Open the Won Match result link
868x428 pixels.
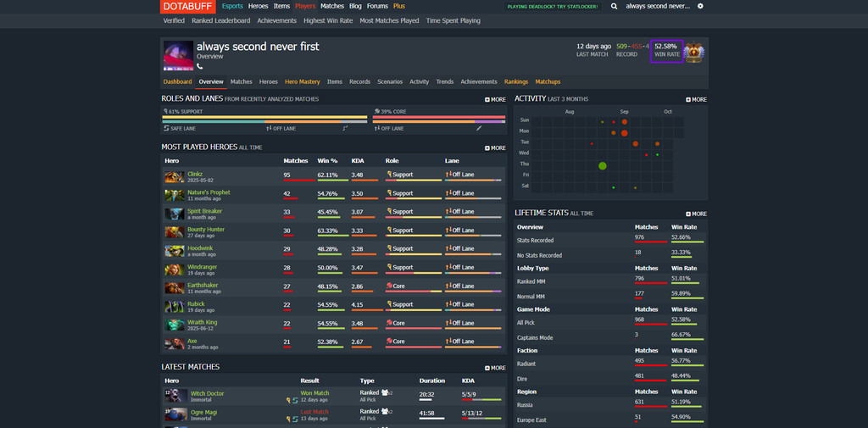click(x=315, y=393)
